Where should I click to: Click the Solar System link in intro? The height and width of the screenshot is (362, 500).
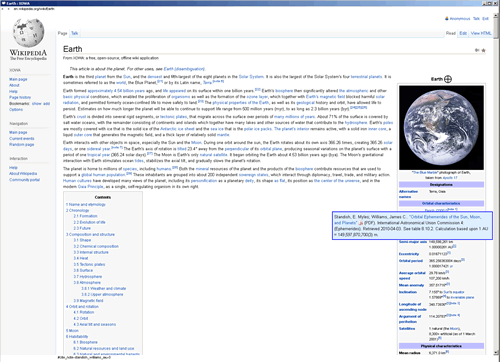(251, 77)
